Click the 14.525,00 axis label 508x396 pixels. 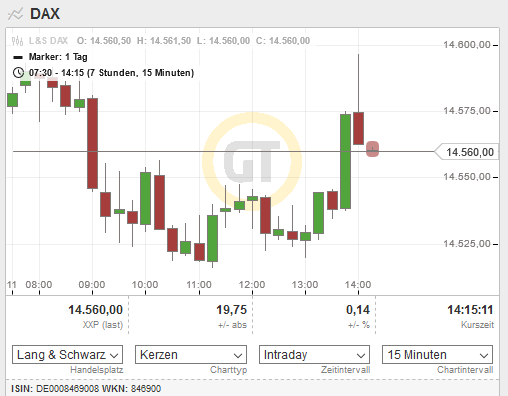pyautogui.click(x=467, y=244)
